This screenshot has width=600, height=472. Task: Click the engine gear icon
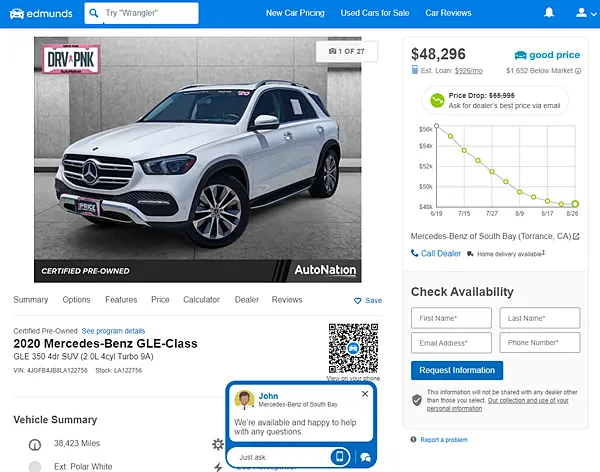pos(218,444)
